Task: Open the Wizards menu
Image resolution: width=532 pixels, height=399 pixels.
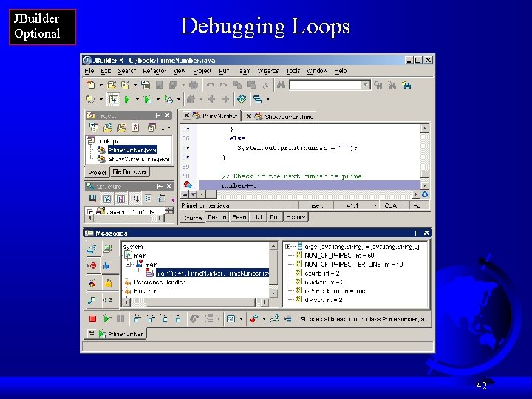Action: [x=268, y=71]
